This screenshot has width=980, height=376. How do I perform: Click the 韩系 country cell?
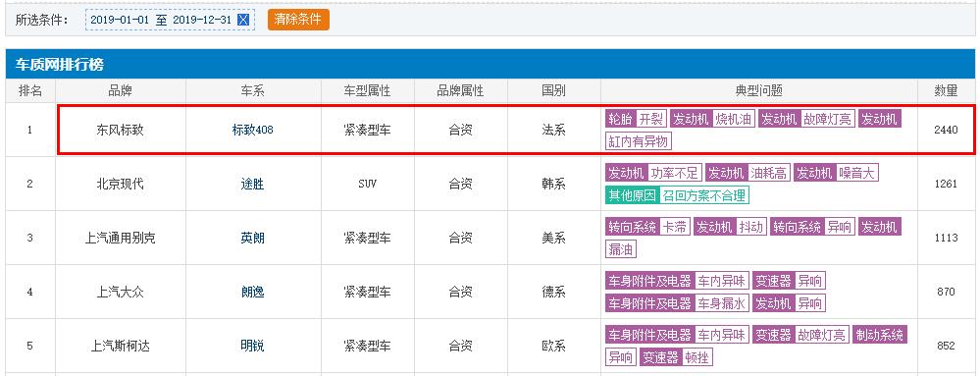(x=553, y=184)
